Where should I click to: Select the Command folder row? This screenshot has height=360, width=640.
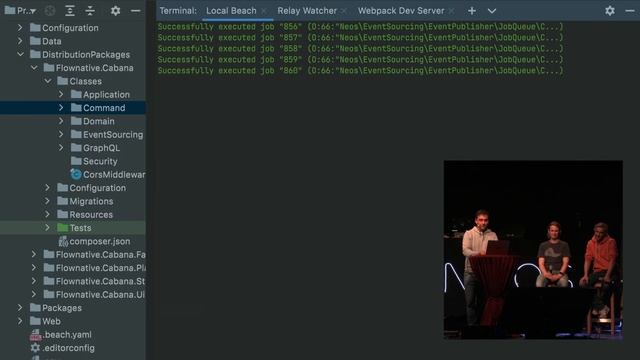pos(73,108)
